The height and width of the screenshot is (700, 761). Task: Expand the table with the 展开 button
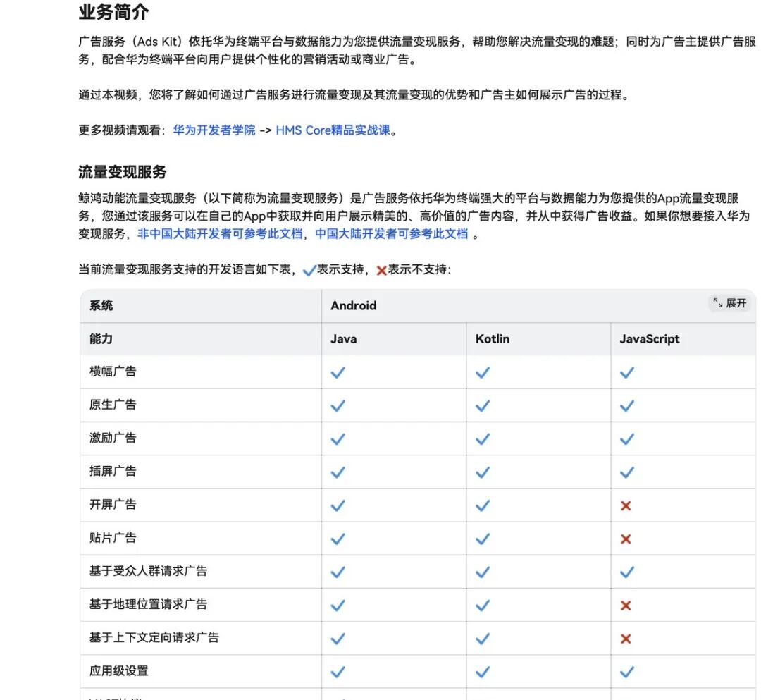pos(730,303)
